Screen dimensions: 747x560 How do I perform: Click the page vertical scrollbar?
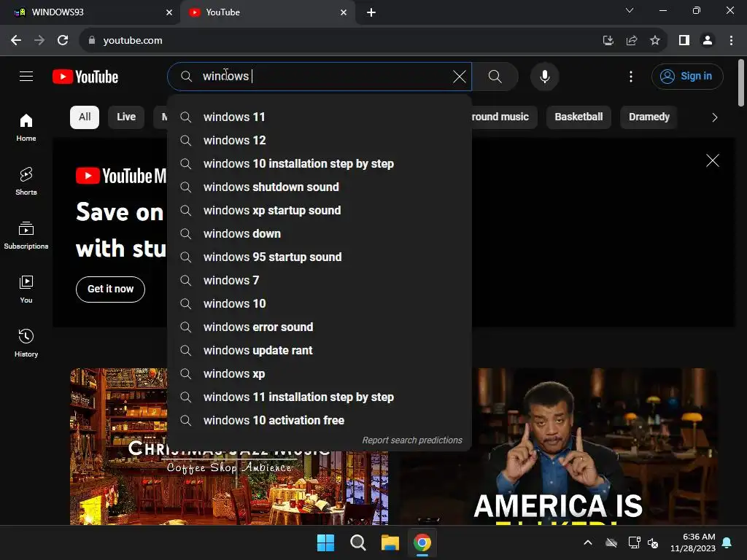pos(741,83)
